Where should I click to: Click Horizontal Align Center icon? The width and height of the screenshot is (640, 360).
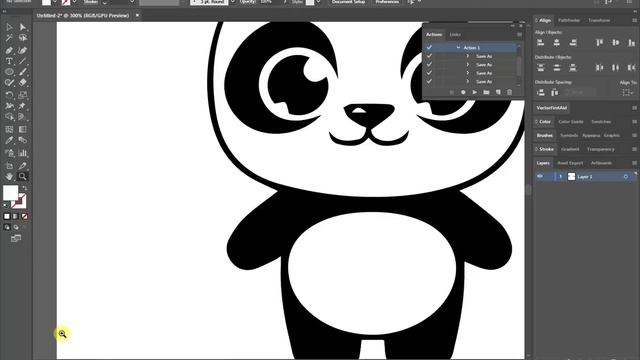click(557, 42)
